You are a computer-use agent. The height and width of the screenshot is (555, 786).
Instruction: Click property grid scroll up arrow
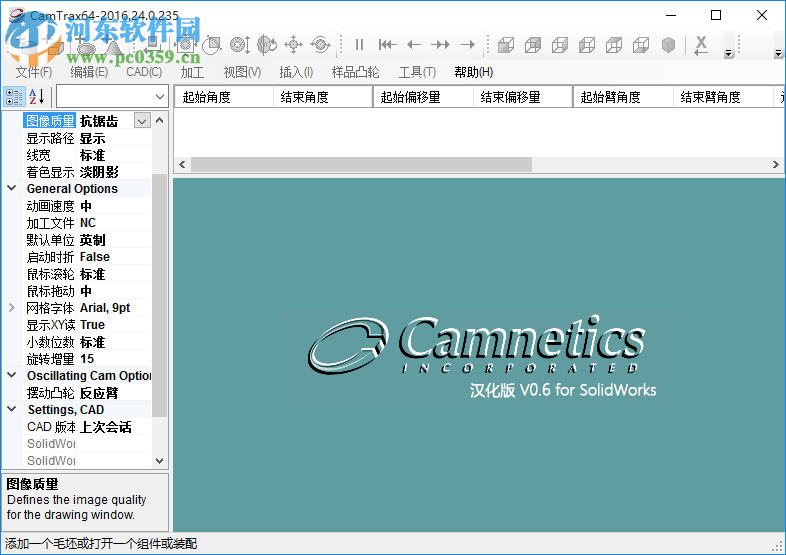159,120
